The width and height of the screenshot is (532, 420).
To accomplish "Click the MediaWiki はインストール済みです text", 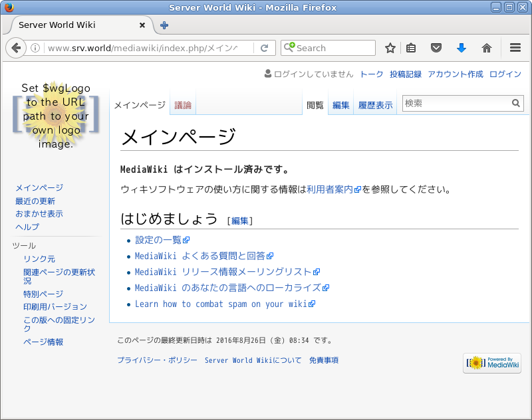I will click(x=205, y=169).
